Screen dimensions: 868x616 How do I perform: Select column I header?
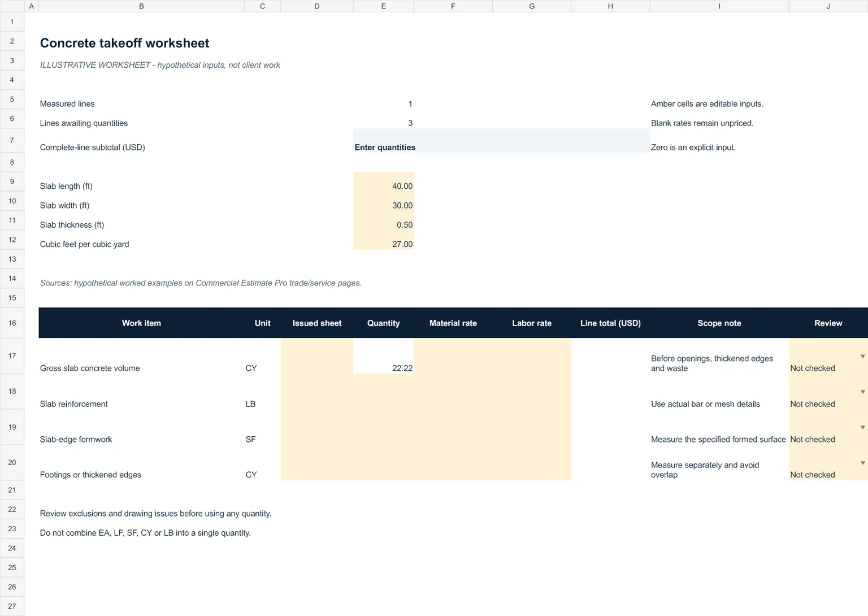point(719,6)
